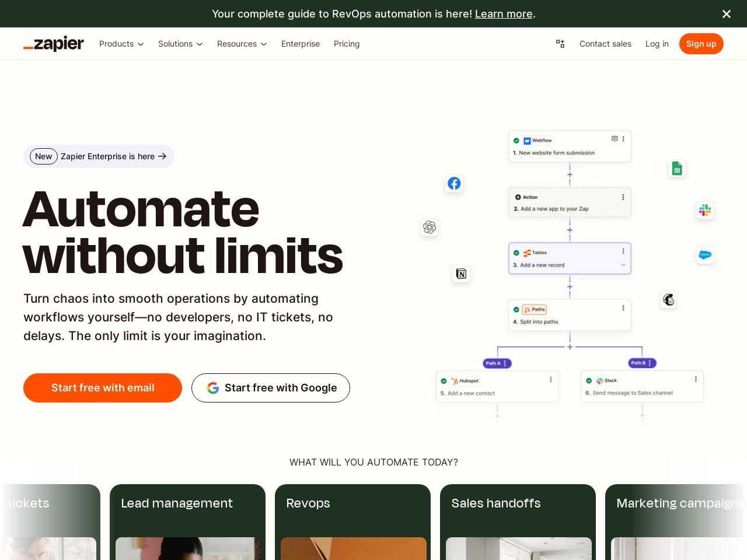Click the Mailchimp monkey icon
Viewport: 747px width, 560px height.
coord(669,300)
